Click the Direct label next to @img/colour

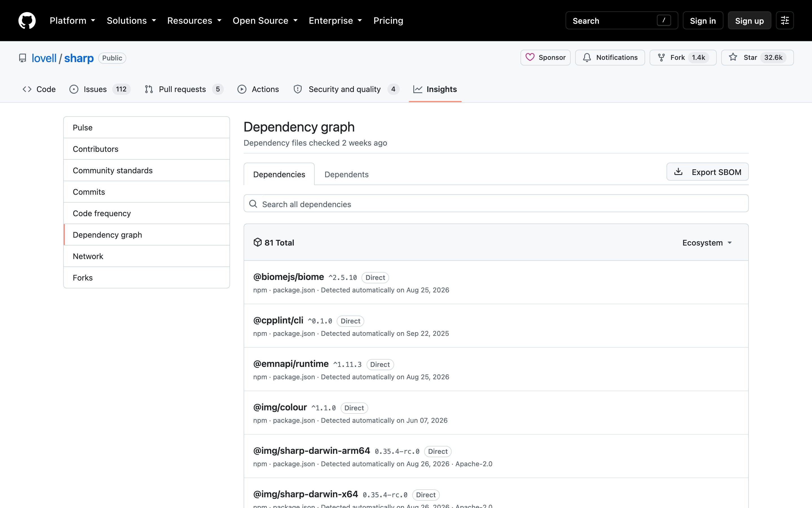pyautogui.click(x=354, y=408)
